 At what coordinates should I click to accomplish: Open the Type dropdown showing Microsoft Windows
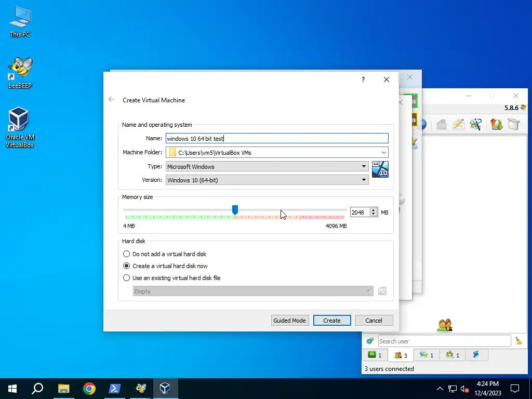pos(267,167)
